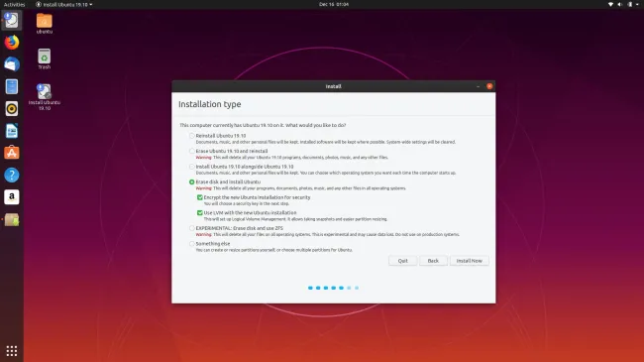The width and height of the screenshot is (644, 362).
Task: Close the Install window
Action: click(x=489, y=86)
